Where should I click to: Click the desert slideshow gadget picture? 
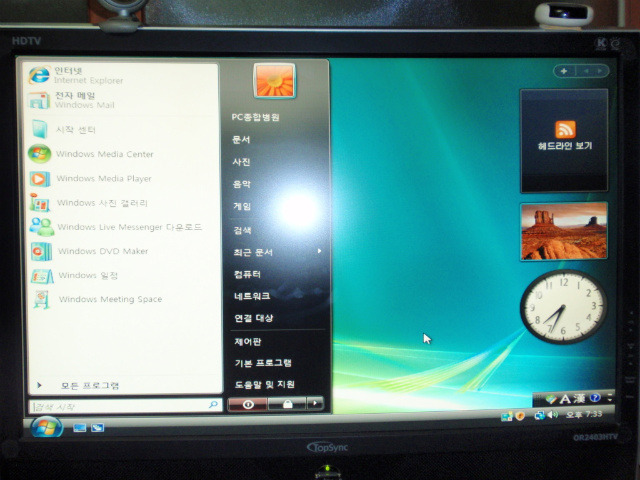[x=564, y=231]
